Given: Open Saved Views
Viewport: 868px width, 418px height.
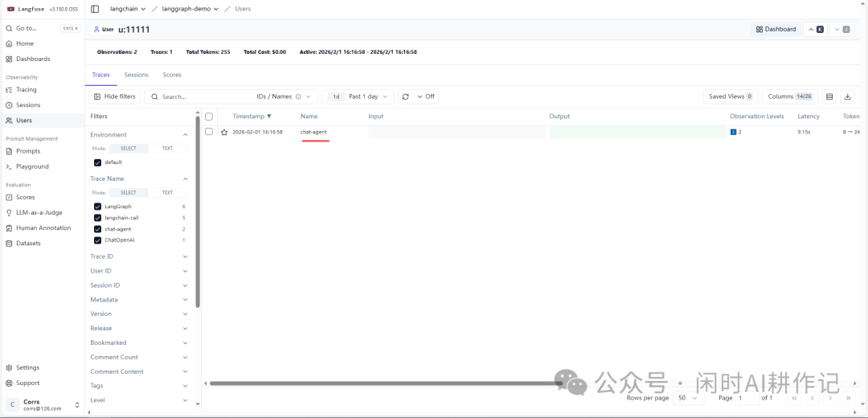Looking at the screenshot, I should coord(731,96).
